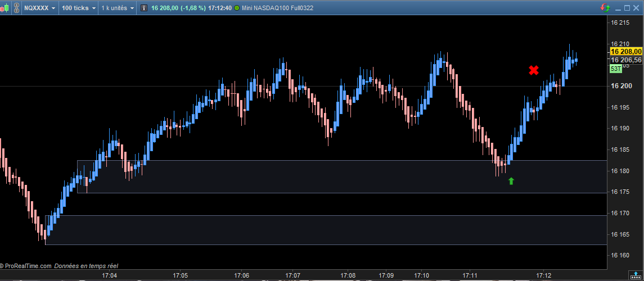
Task: Click the 16 210 price axis label
Action: [x=620, y=43]
